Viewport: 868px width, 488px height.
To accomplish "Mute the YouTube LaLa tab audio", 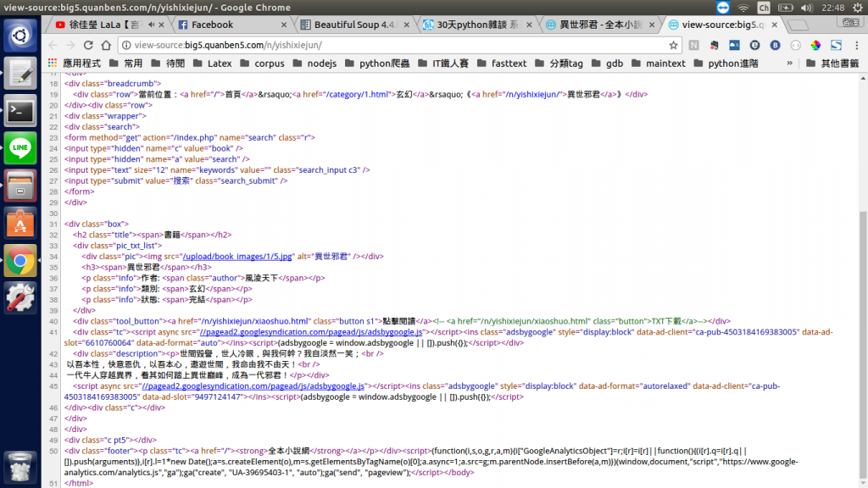I will pos(151,25).
